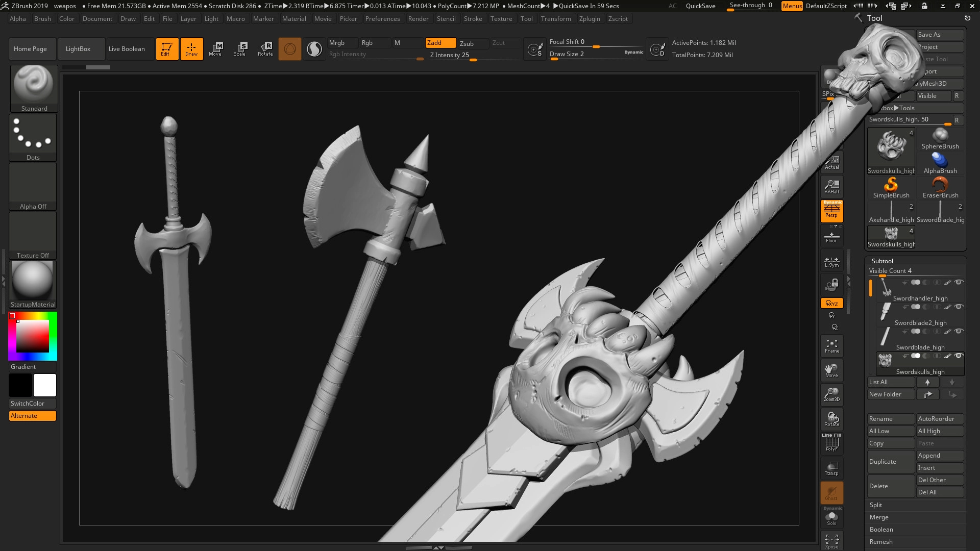Toggle the PolyF line fill icon

tap(831, 443)
